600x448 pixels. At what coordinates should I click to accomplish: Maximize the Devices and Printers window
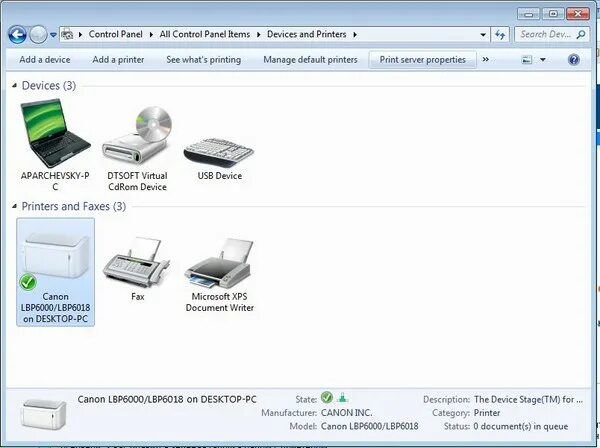pos(553,14)
